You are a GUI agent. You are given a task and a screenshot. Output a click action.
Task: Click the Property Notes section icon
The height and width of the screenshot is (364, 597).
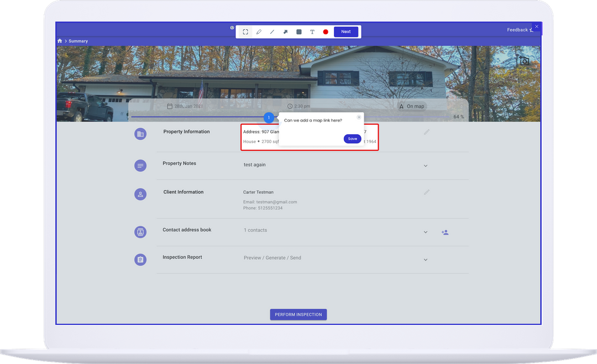pyautogui.click(x=140, y=165)
